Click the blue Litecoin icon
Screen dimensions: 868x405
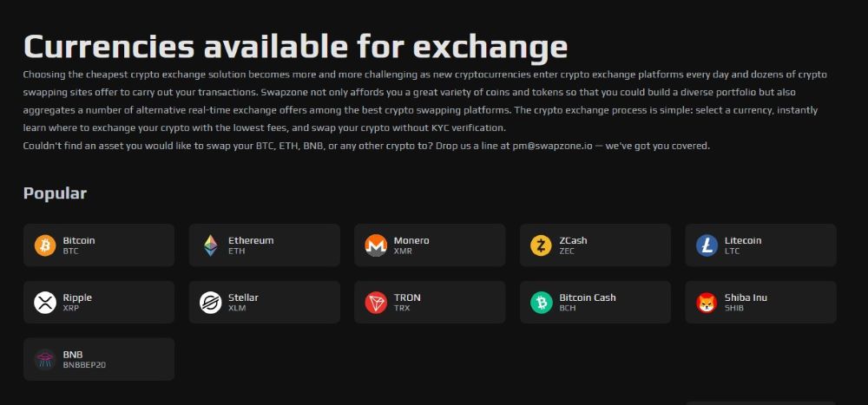pyautogui.click(x=707, y=245)
